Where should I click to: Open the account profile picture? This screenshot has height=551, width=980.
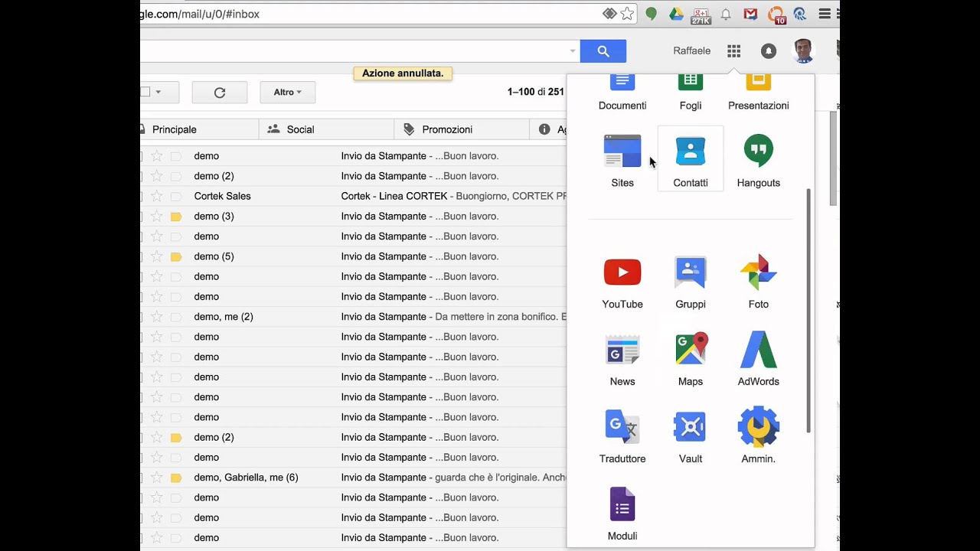click(x=803, y=51)
